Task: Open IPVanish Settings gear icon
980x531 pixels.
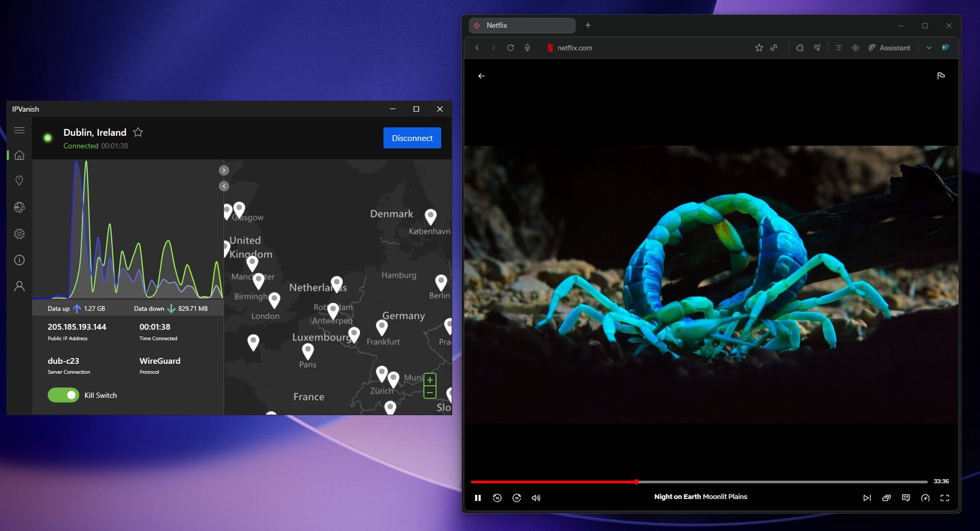Action: pos(19,234)
